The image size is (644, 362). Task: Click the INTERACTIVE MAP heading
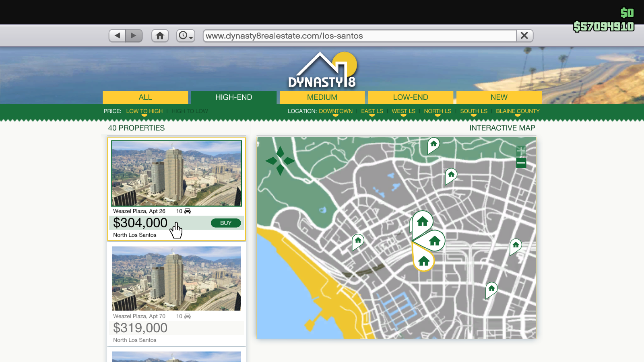coord(502,128)
